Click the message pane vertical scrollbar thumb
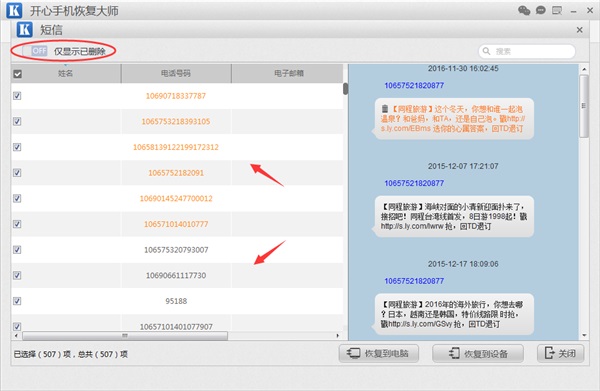The height and width of the screenshot is (391, 600). click(x=584, y=106)
